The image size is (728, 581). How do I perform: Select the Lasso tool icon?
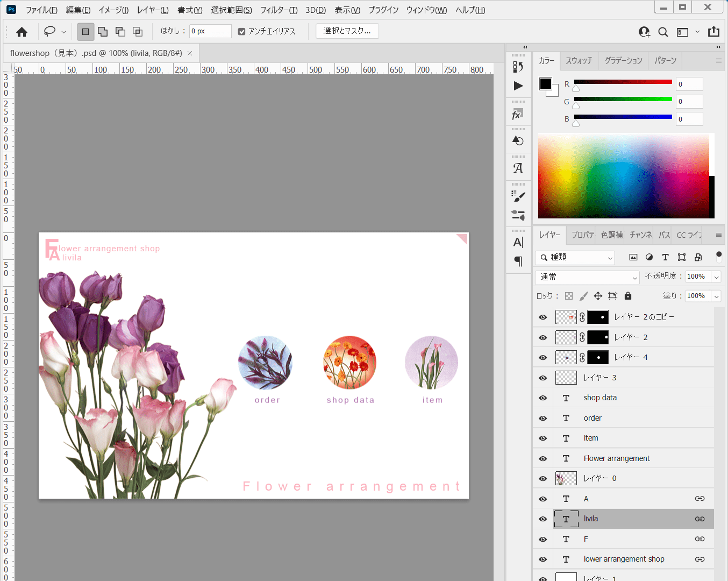pyautogui.click(x=49, y=32)
